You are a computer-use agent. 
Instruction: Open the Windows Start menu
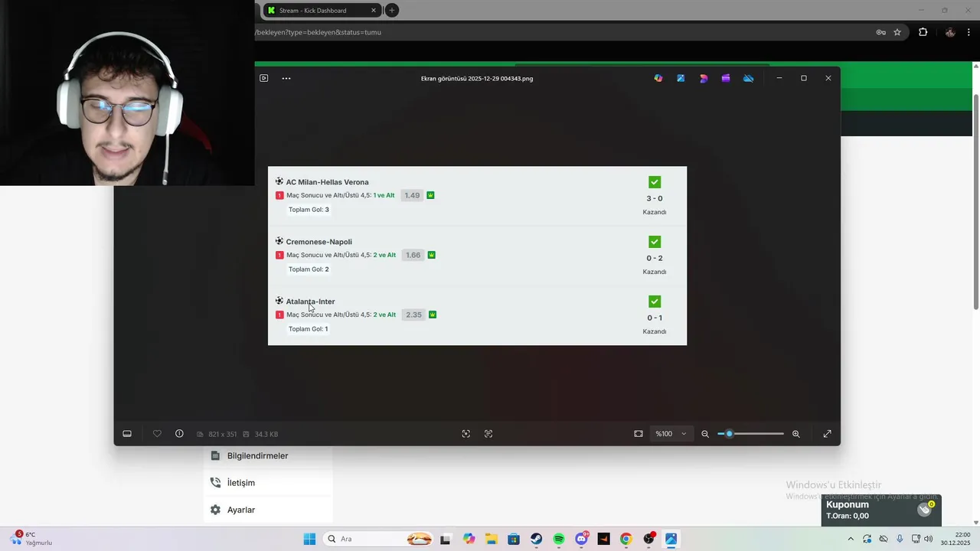(309, 539)
